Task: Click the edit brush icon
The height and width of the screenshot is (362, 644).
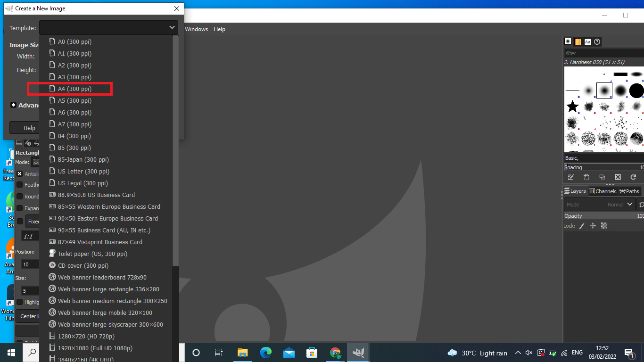Action: (x=571, y=177)
